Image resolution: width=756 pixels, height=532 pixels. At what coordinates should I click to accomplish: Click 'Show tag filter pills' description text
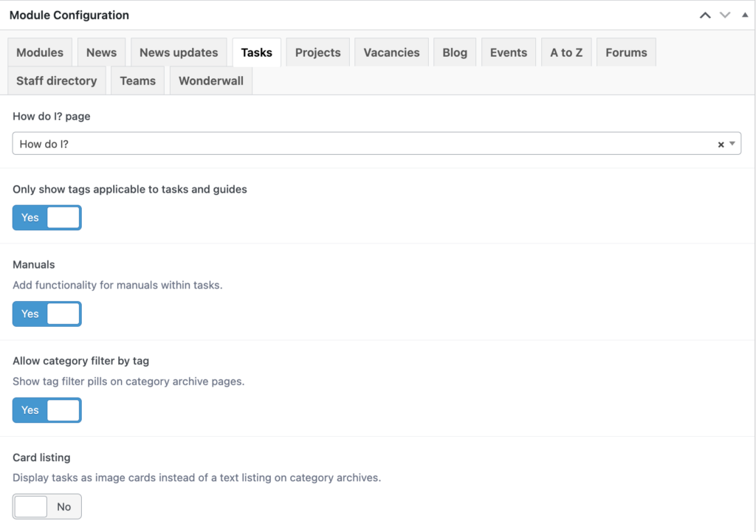click(x=128, y=381)
